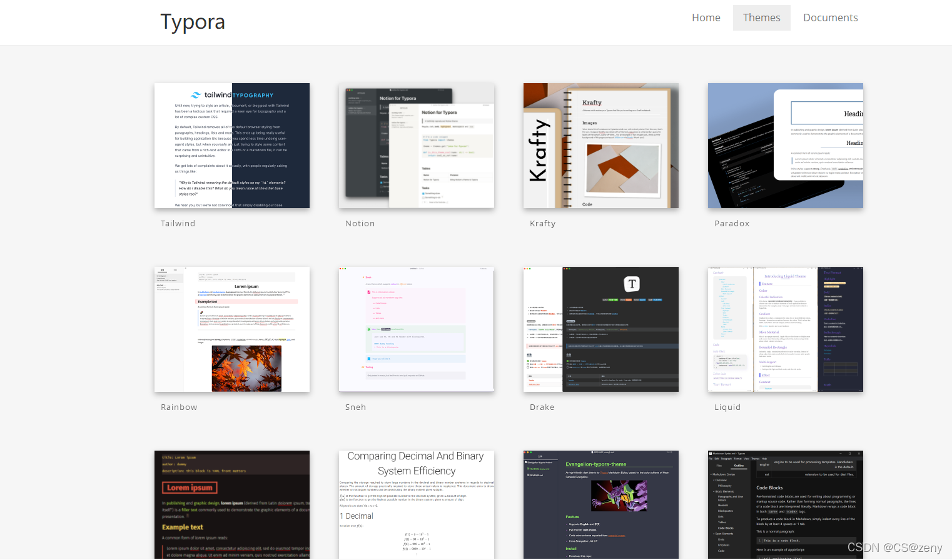Click the Drake theme title
Viewport: 952px width, 560px height.
coord(542,407)
